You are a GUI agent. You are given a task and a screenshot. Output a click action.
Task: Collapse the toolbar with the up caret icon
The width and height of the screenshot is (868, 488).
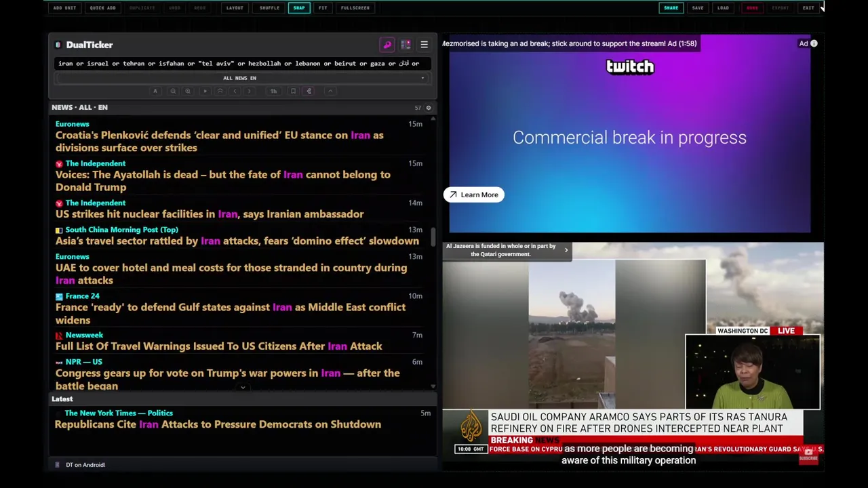[x=330, y=91]
